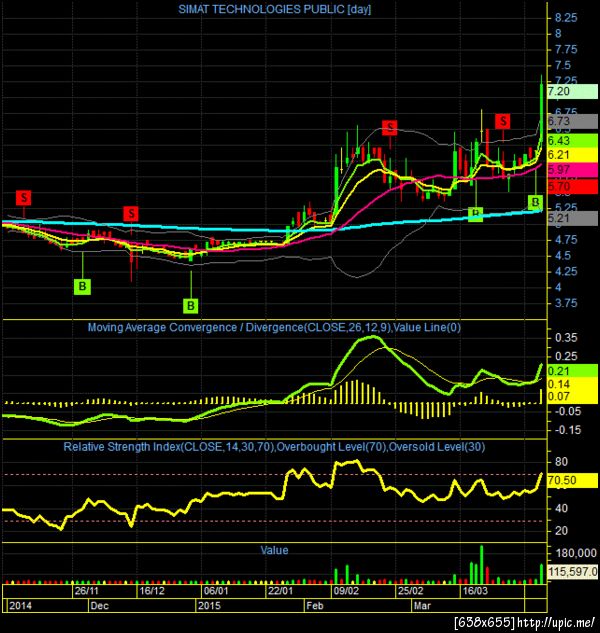Click the 09/02 date label
This screenshot has height=633, width=600.
point(346,591)
